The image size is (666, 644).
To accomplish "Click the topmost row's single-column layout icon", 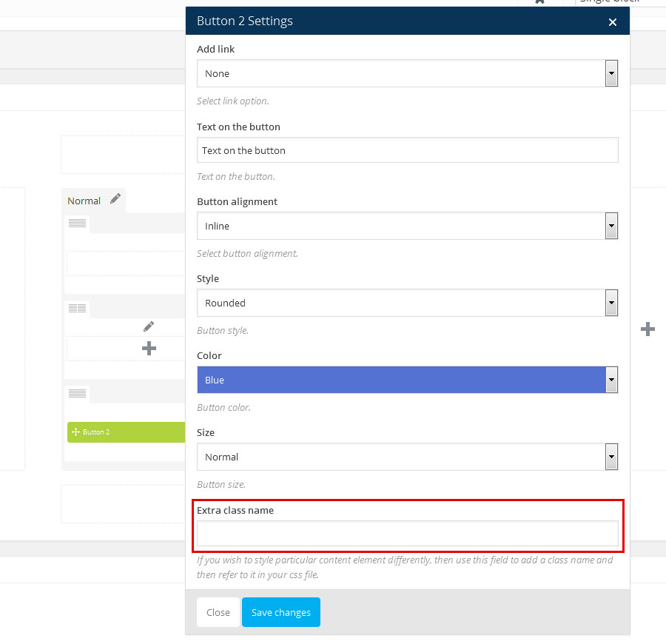I will tap(77, 224).
